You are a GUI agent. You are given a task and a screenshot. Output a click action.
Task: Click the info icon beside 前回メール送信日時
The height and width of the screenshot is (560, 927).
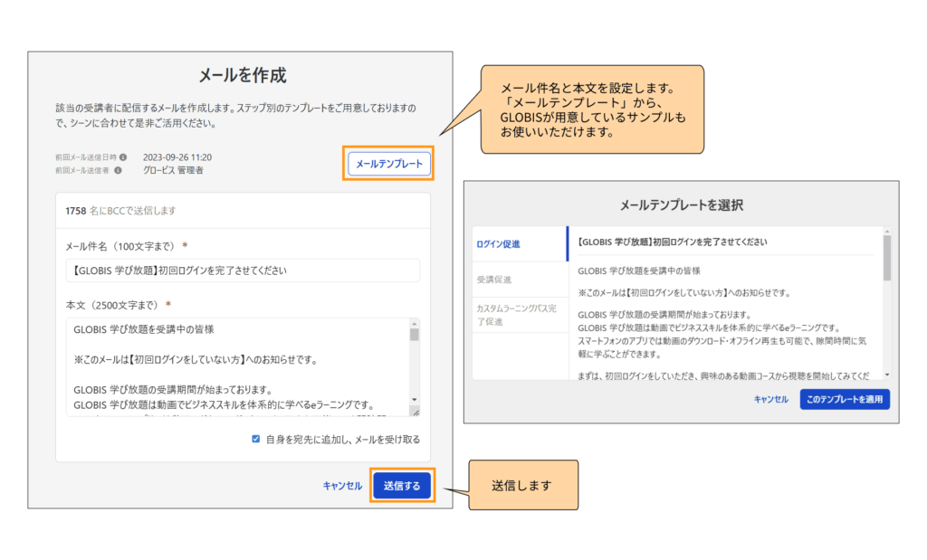point(124,156)
